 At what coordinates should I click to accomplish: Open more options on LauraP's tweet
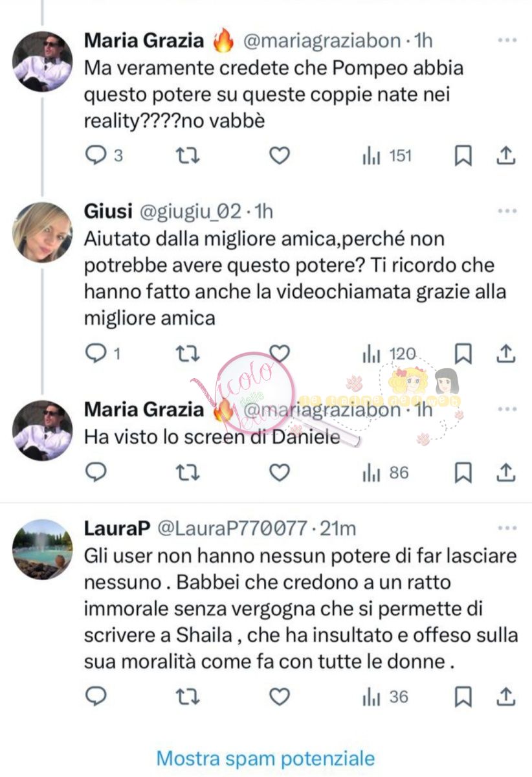(507, 528)
